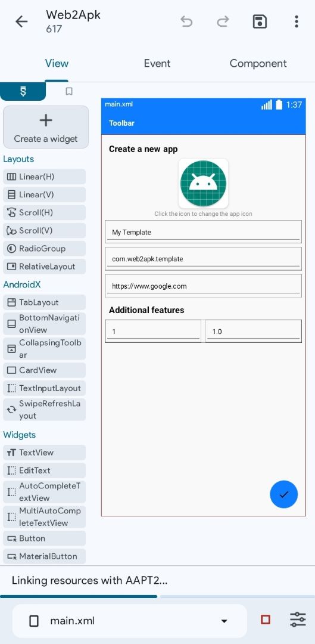Save the project with floppy icon
This screenshot has height=644, width=315.
pyautogui.click(x=260, y=21)
